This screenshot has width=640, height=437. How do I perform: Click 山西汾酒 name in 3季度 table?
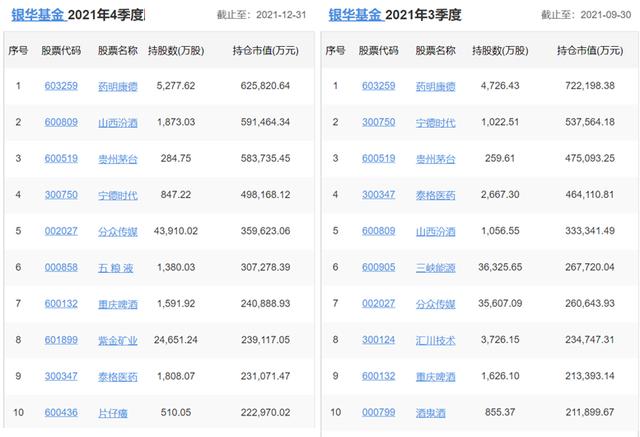coord(435,232)
